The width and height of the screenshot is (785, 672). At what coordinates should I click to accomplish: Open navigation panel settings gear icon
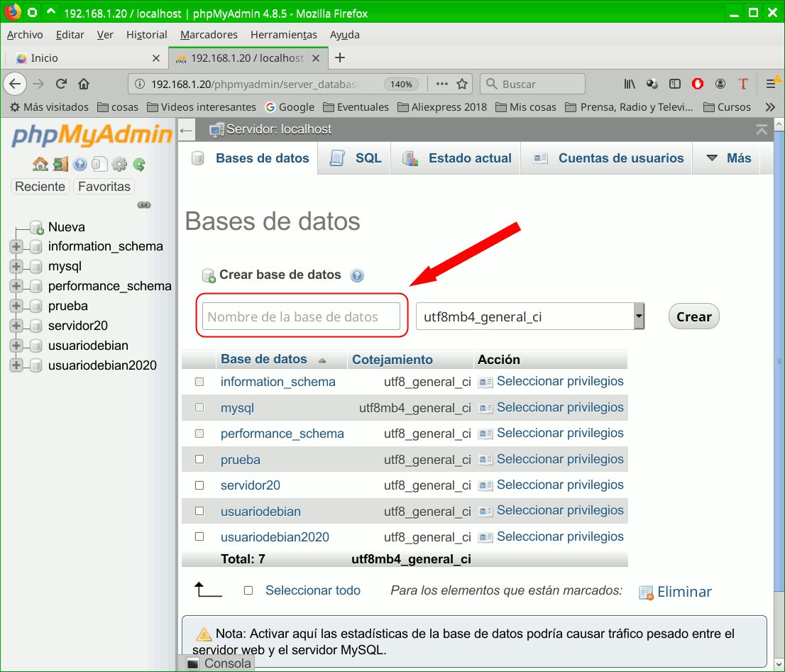coord(119,164)
